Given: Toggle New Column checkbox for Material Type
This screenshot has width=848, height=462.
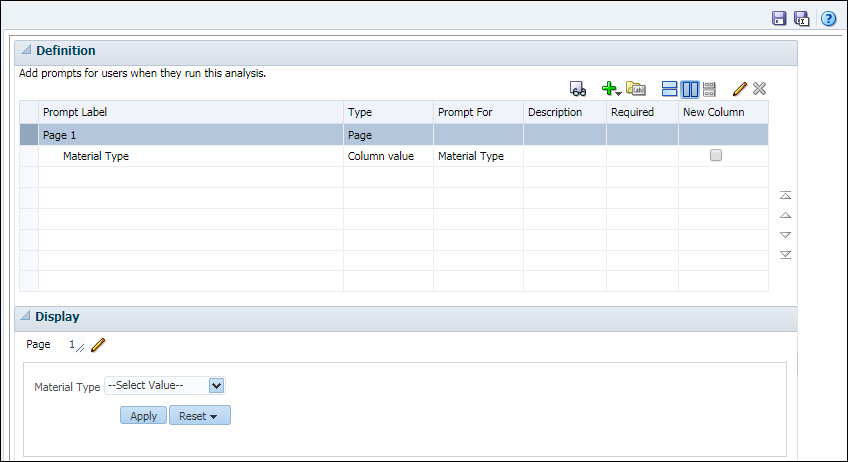Looking at the screenshot, I should click(x=716, y=156).
